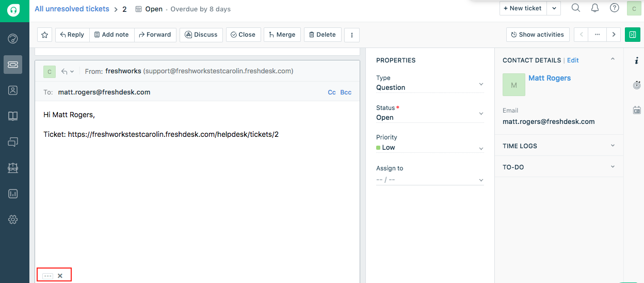Click the search magnifier icon

coord(576,8)
